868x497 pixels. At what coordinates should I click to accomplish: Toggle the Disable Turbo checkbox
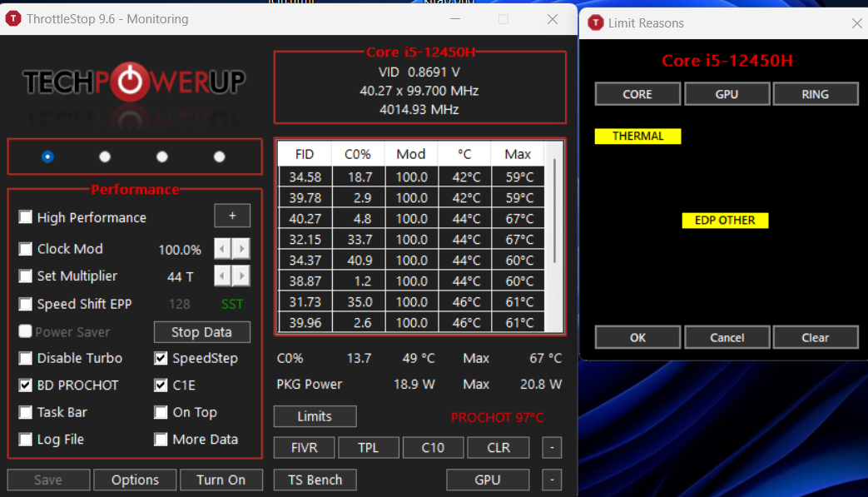coord(26,358)
